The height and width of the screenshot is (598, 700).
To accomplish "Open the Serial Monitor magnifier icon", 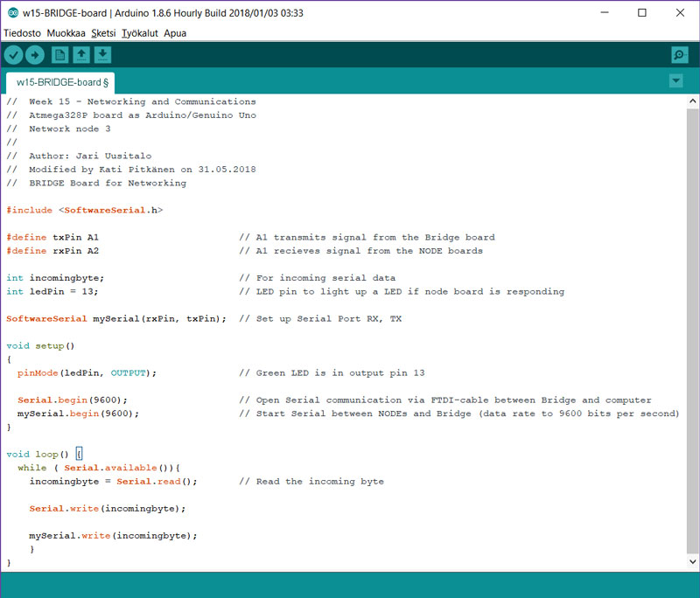I will coord(680,55).
